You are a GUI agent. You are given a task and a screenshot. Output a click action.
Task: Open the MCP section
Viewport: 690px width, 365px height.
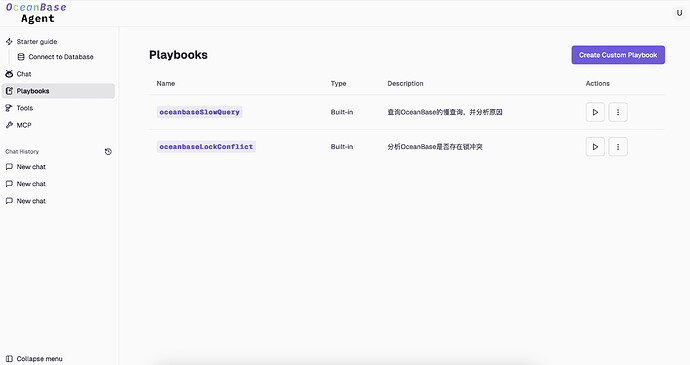point(58,125)
